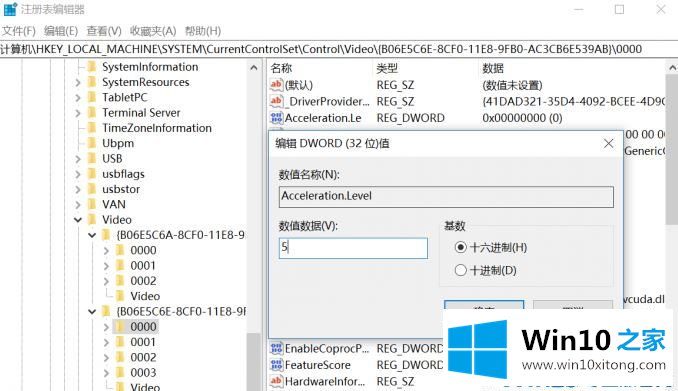Expand the selected 0000 key node
This screenshot has height=391, width=678.
coord(106,327)
